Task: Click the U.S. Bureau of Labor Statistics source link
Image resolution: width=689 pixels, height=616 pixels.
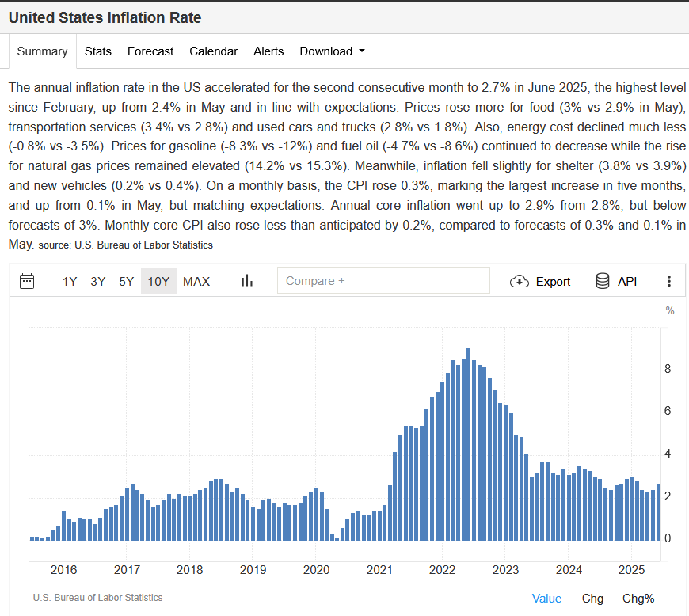Action: tap(143, 245)
